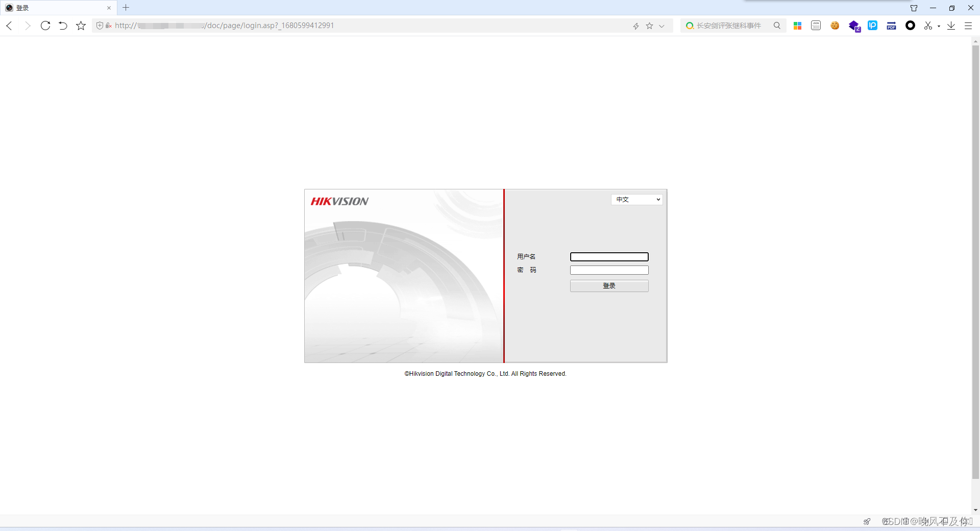Open the 中文 language dropdown
The width and height of the screenshot is (980, 531).
click(637, 200)
